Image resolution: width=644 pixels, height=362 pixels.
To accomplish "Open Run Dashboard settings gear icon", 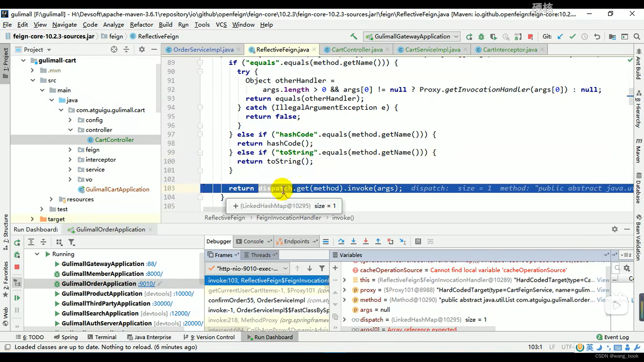I will [614, 229].
